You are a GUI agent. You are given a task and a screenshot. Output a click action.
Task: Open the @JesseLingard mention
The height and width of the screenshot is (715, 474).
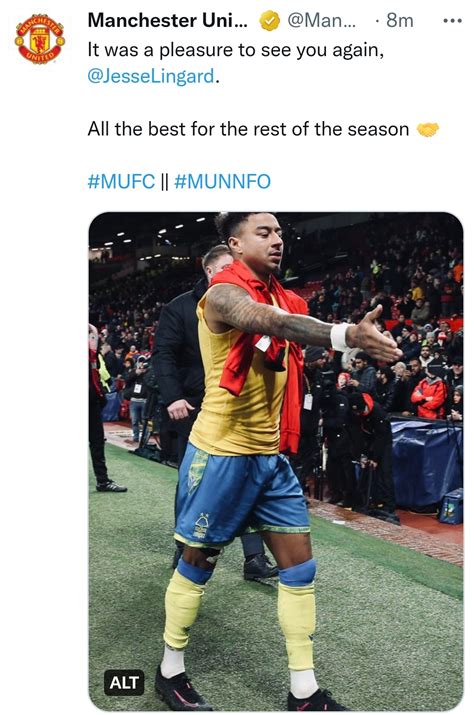point(151,76)
